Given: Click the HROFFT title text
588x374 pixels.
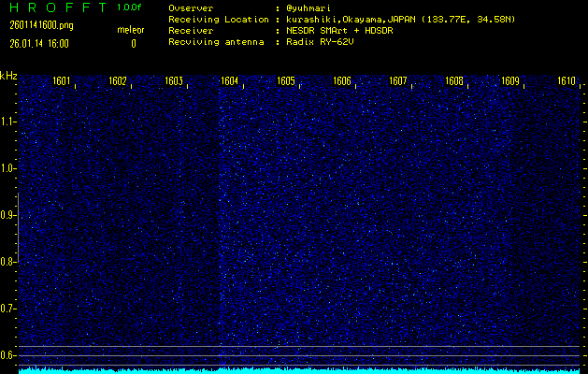Looking at the screenshot, I should coord(53,7).
